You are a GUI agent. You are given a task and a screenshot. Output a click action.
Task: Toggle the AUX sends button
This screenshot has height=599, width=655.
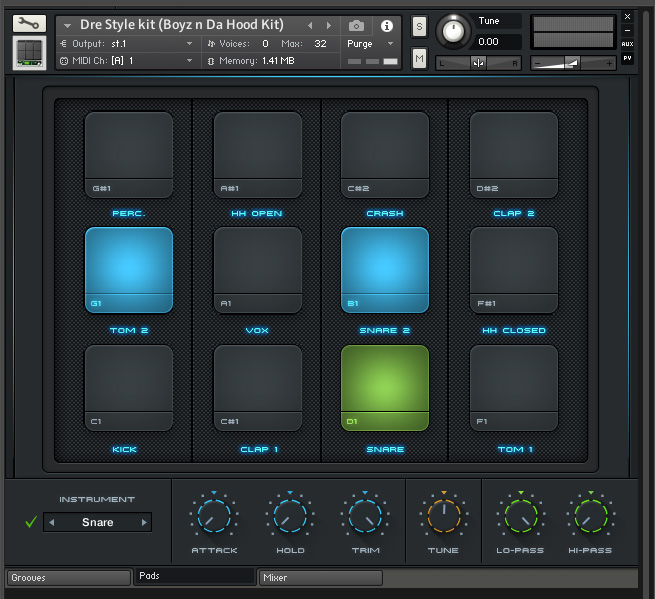[627, 44]
